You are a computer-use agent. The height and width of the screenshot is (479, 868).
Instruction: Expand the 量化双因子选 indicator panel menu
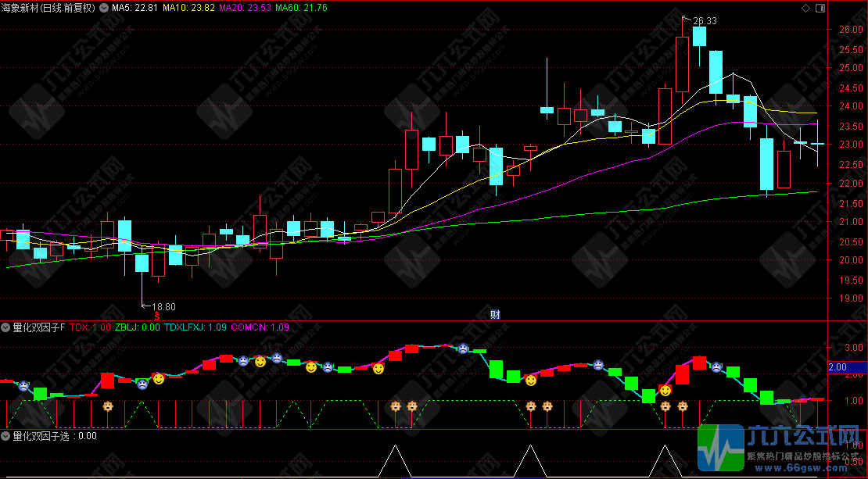coord(5,436)
